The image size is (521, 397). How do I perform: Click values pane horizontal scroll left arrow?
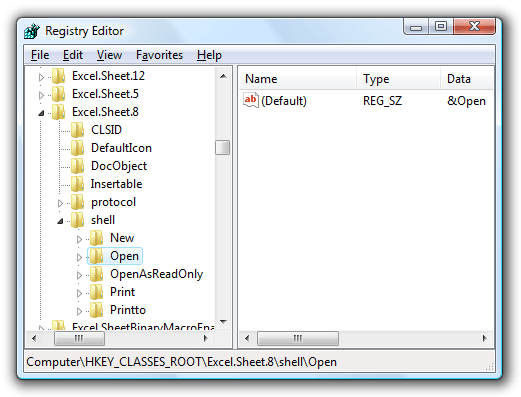coord(247,338)
